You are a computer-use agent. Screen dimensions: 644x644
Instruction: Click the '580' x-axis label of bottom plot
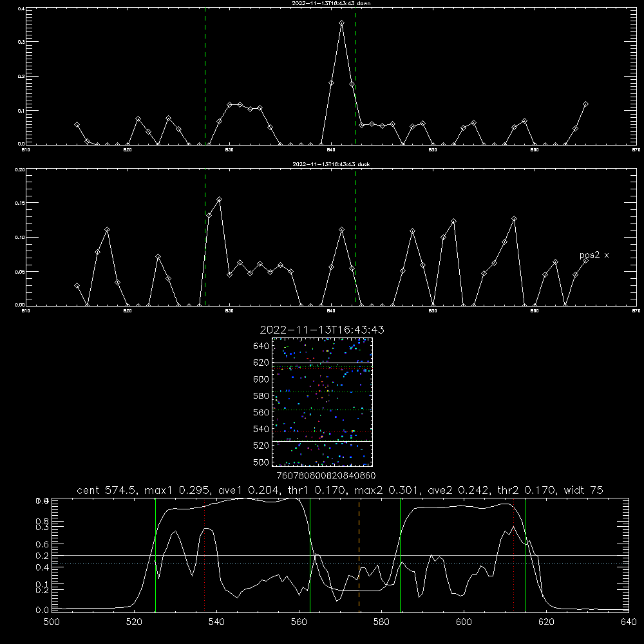(381, 622)
